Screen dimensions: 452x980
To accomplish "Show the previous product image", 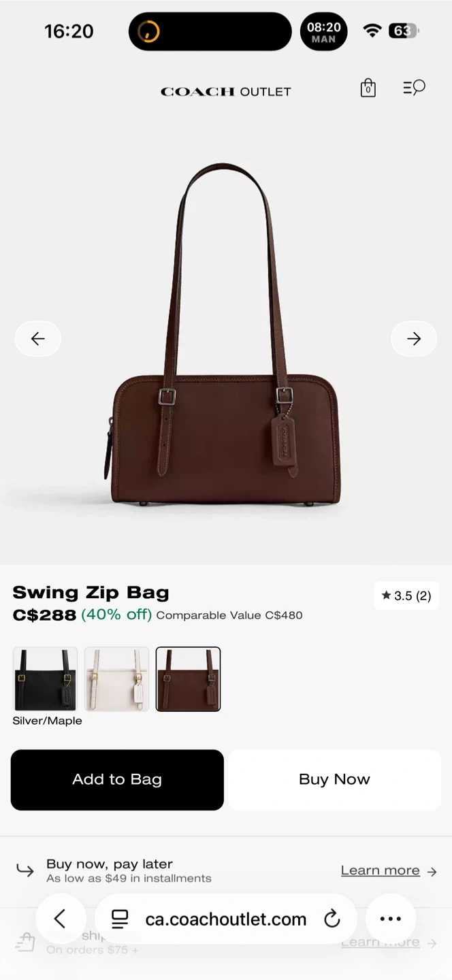I will tap(38, 338).
